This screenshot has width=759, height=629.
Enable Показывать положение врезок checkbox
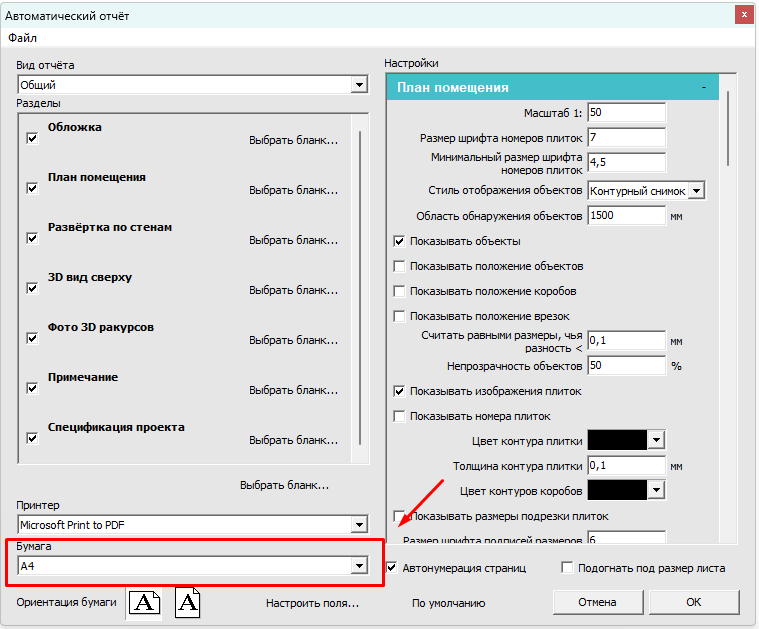[x=399, y=316]
